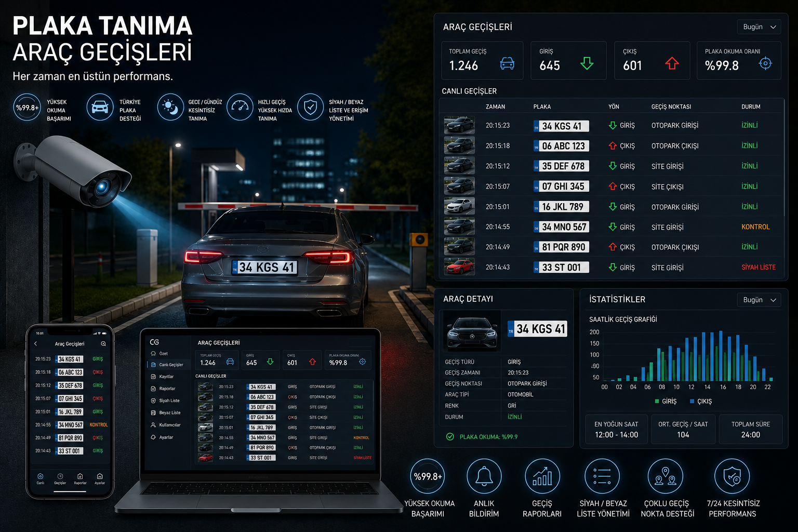Click the car thumbnail in the 20:15:23 row of main table

459,125
